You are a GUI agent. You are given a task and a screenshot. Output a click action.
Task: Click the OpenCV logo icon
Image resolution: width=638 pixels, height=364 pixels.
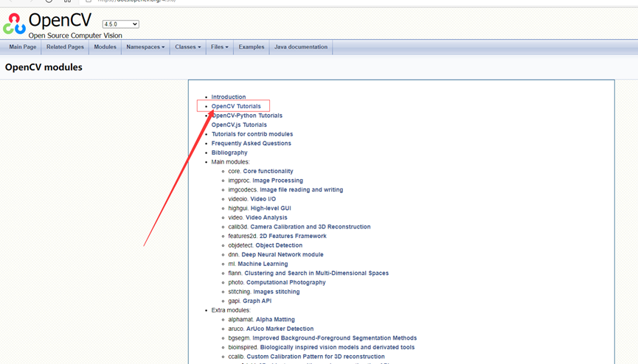(14, 24)
